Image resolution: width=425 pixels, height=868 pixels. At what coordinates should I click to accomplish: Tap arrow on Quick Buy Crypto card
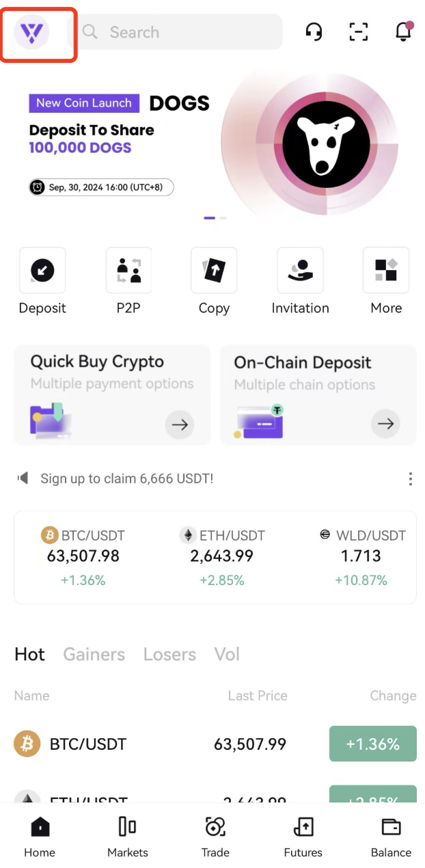coord(180,424)
